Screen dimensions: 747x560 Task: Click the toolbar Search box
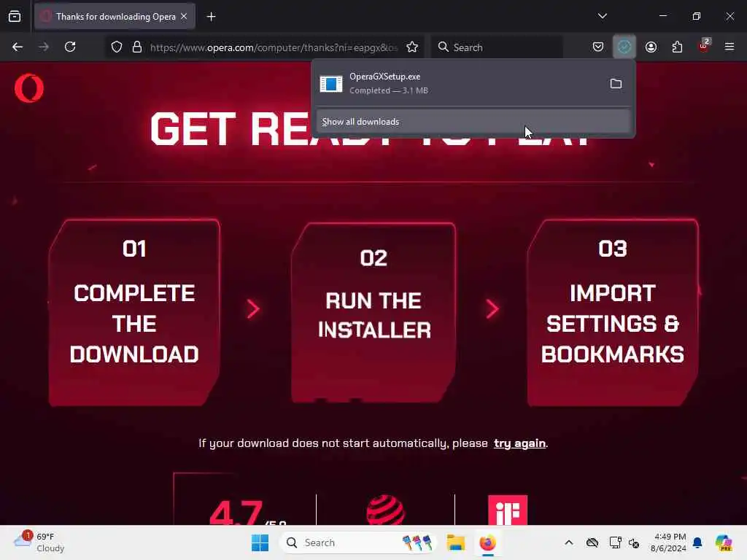click(498, 47)
